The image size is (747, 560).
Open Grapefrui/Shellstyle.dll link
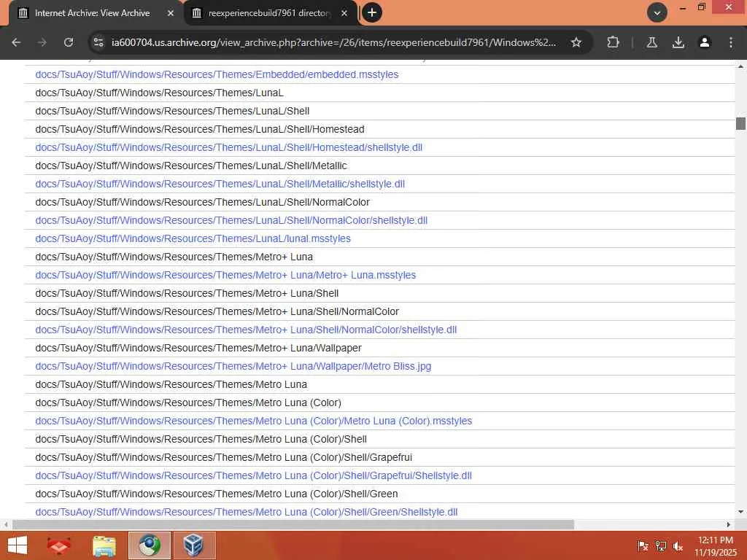pyautogui.click(x=253, y=475)
